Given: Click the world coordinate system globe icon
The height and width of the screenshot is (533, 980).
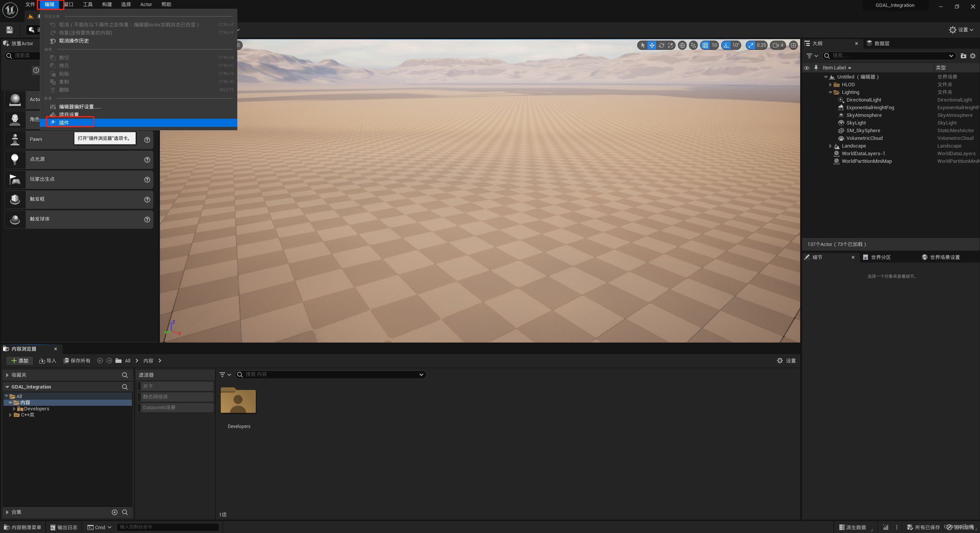Looking at the screenshot, I should pyautogui.click(x=682, y=45).
